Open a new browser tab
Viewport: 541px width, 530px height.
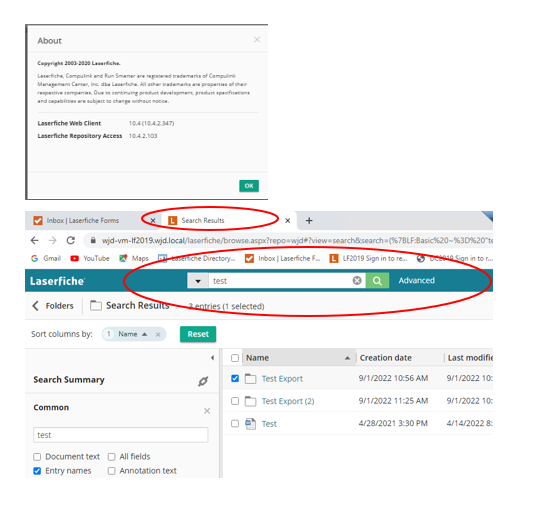pyautogui.click(x=309, y=220)
